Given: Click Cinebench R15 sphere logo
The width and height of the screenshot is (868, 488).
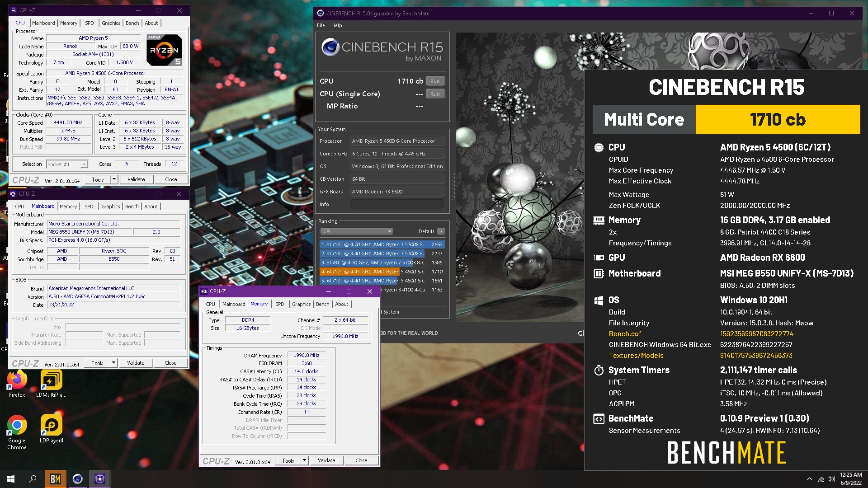Looking at the screenshot, I should click(x=330, y=47).
